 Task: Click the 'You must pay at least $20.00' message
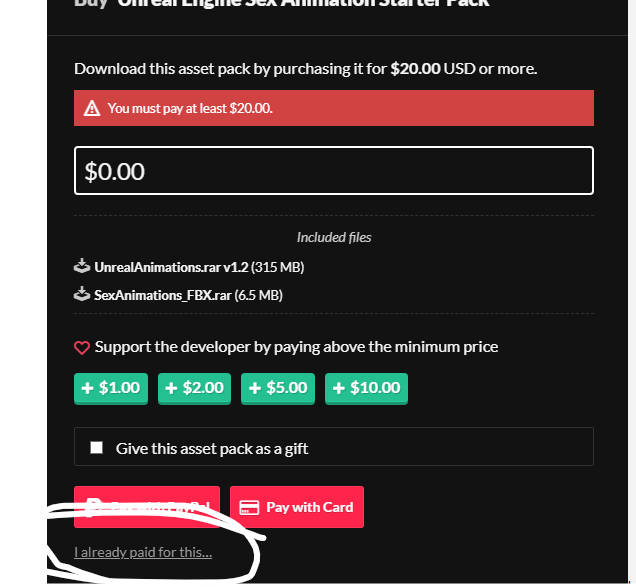tap(190, 108)
